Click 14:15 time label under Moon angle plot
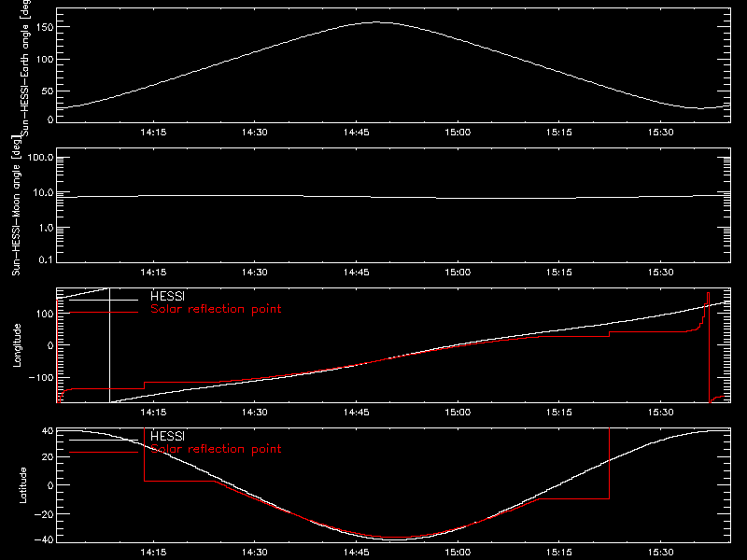 click(153, 273)
